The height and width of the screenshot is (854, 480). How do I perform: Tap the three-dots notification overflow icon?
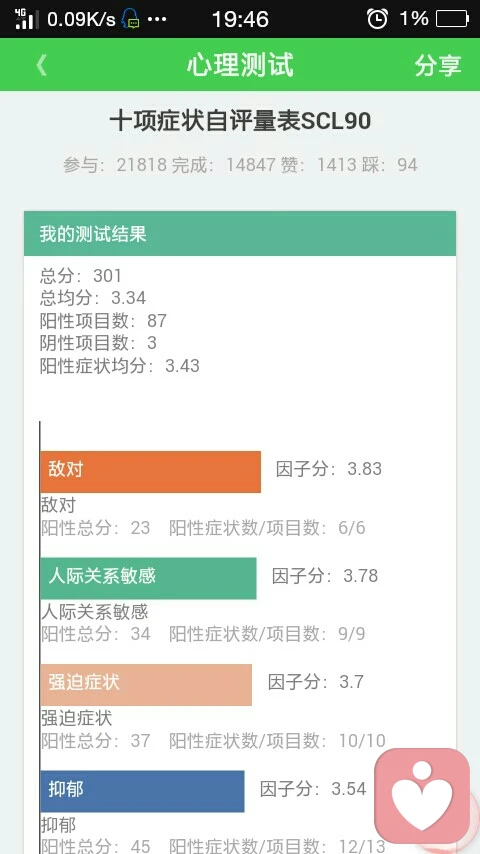click(157, 20)
